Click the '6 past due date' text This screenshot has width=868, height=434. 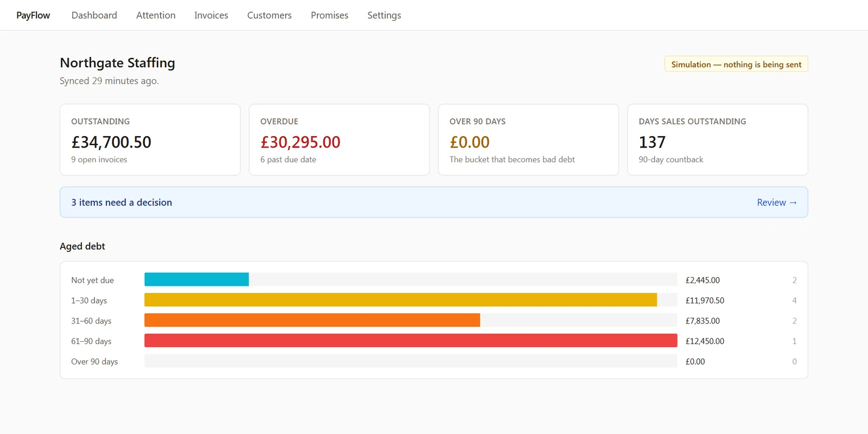click(x=288, y=159)
